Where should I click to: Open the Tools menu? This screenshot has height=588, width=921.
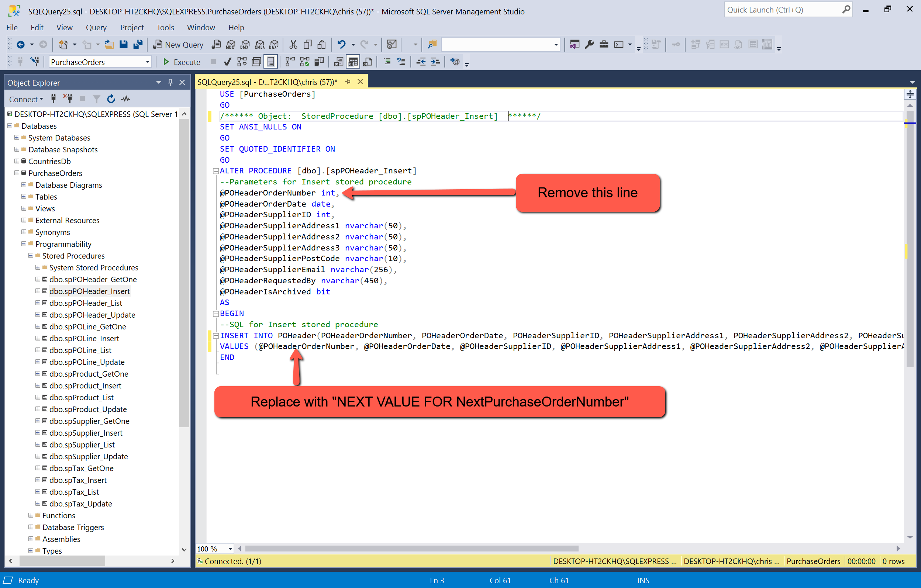tap(165, 28)
